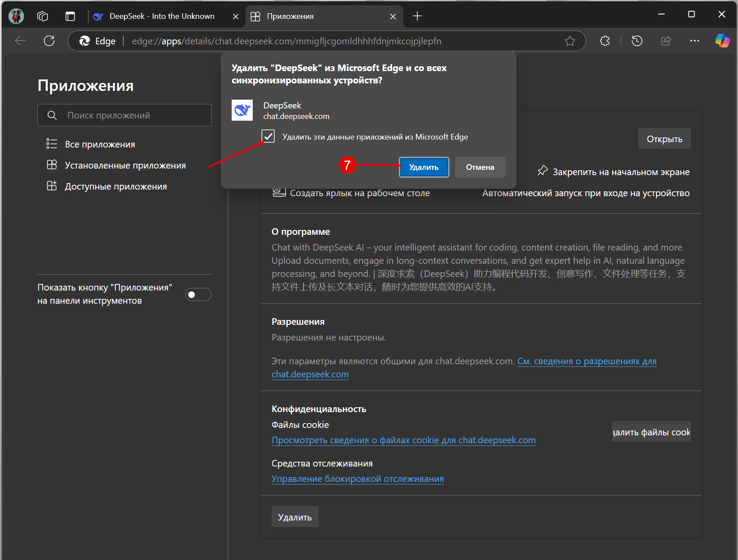Click the DeepSeek whale icon in dialog
738x560 pixels.
242,110
